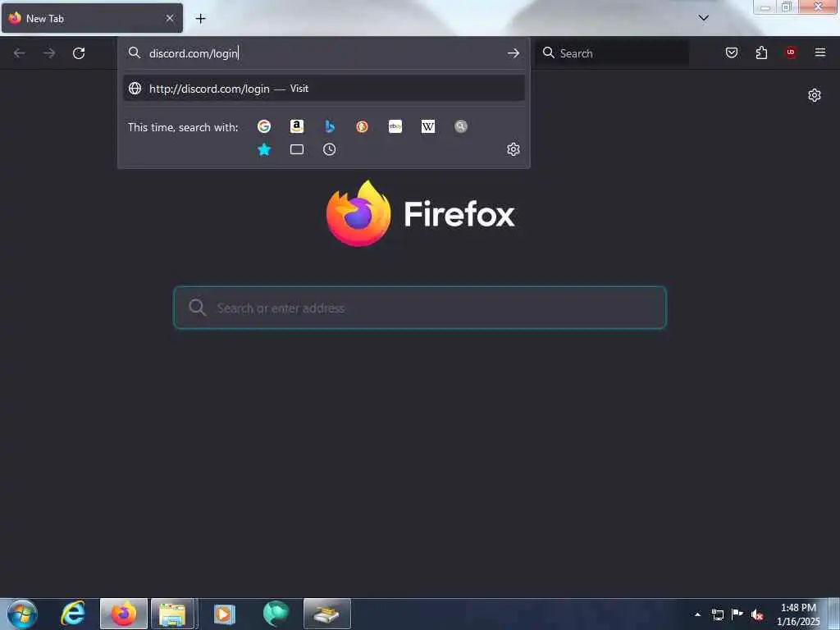Expand the list all tabs chevron

pyautogui.click(x=704, y=18)
